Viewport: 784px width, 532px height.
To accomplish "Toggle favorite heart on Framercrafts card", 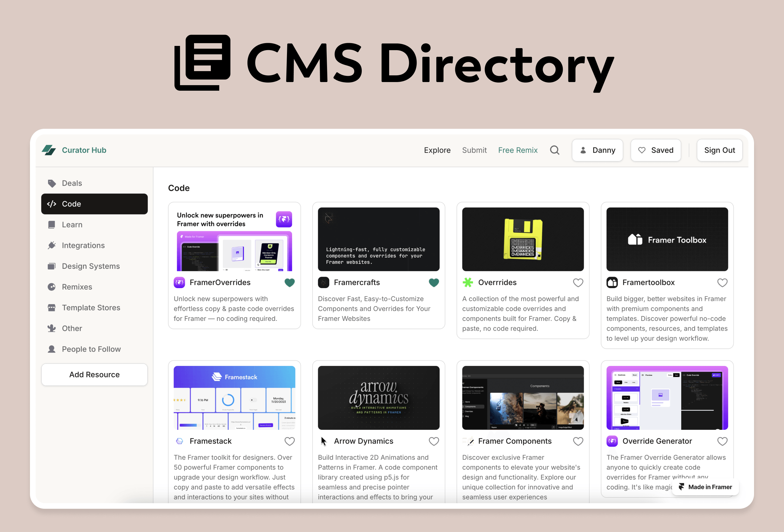I will tap(433, 282).
